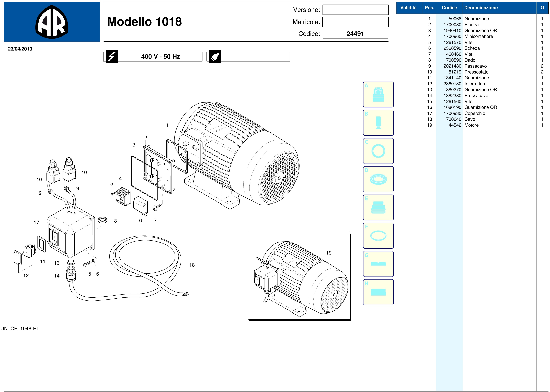
Task: Click the assembled motor inset thumbnail
Action: 299,276
